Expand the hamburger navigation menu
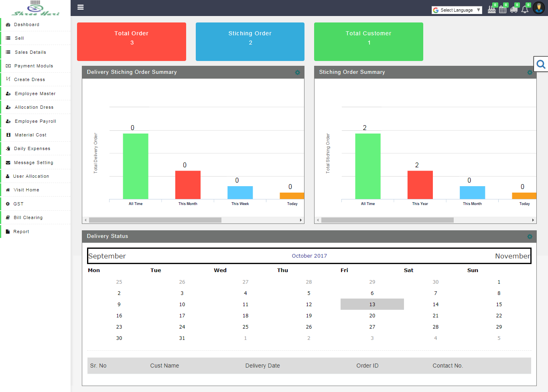This screenshot has height=392, width=548. click(x=80, y=7)
